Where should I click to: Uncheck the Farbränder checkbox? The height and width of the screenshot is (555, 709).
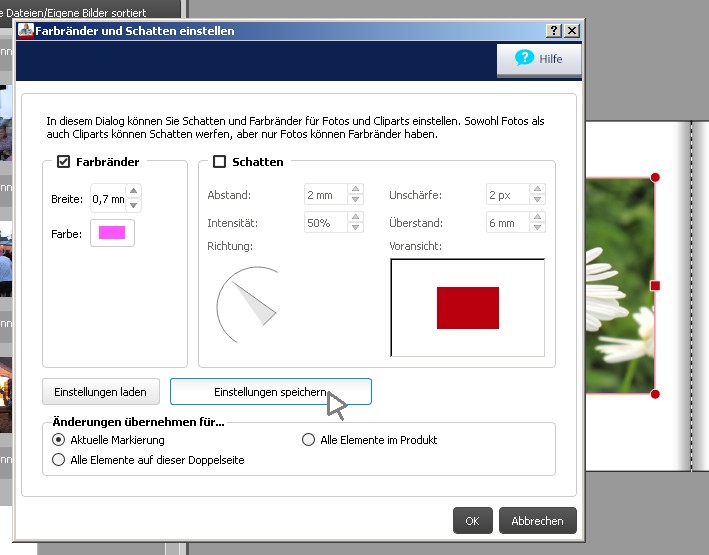63,161
